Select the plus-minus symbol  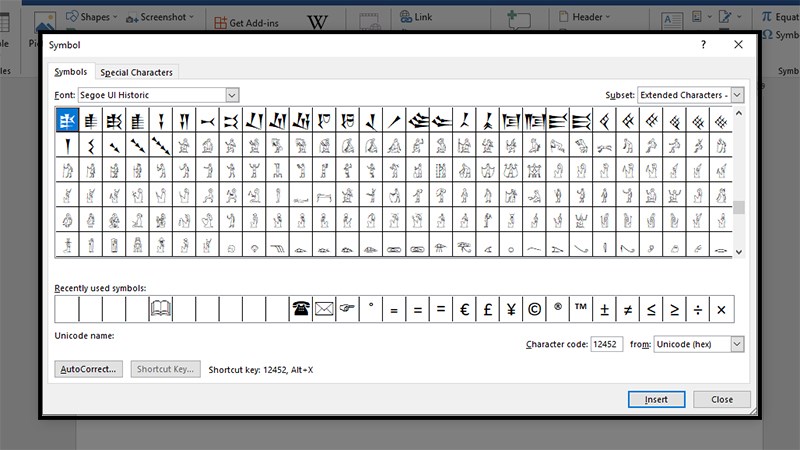click(605, 309)
